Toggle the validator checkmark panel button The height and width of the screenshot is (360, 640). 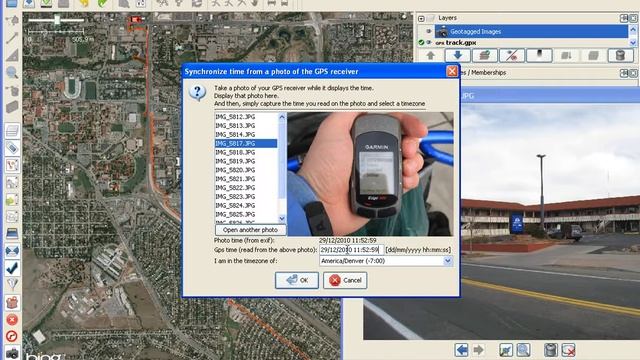click(x=12, y=268)
